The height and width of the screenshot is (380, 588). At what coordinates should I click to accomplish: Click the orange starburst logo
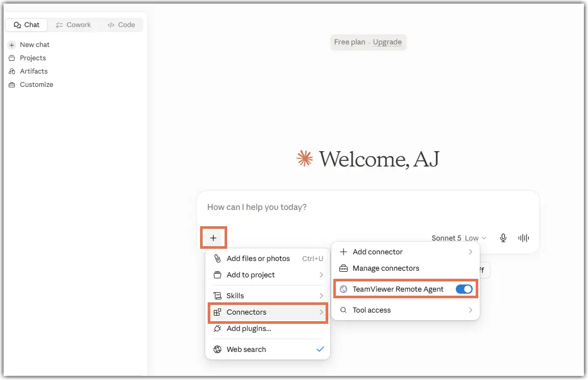(305, 158)
